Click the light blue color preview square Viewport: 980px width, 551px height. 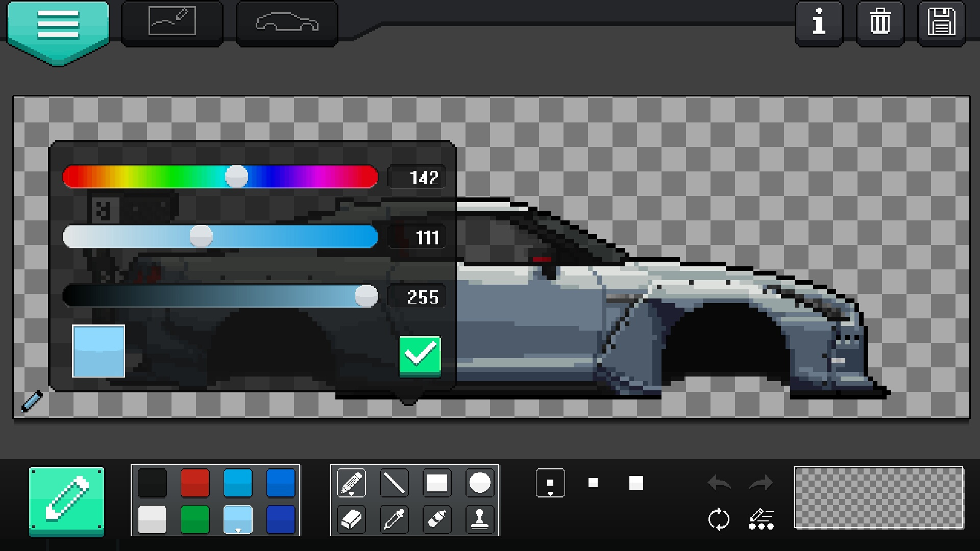99,351
